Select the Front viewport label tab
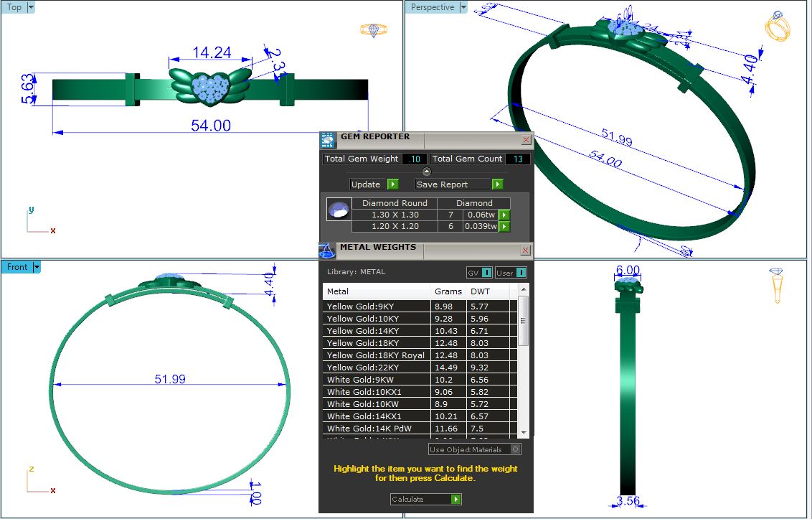The height and width of the screenshot is (519, 812). [x=17, y=267]
